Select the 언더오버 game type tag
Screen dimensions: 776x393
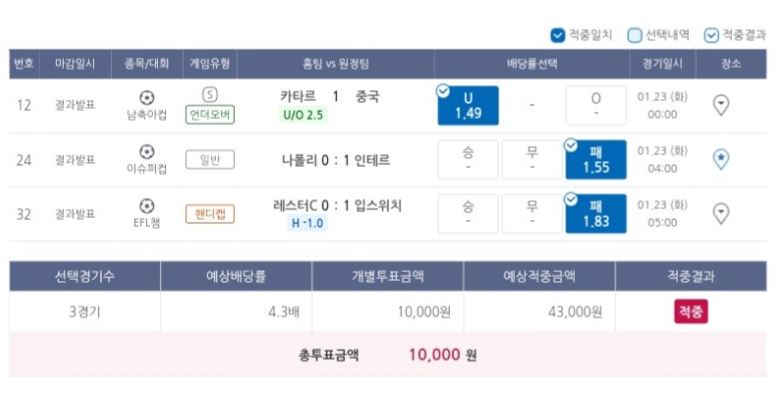point(210,115)
